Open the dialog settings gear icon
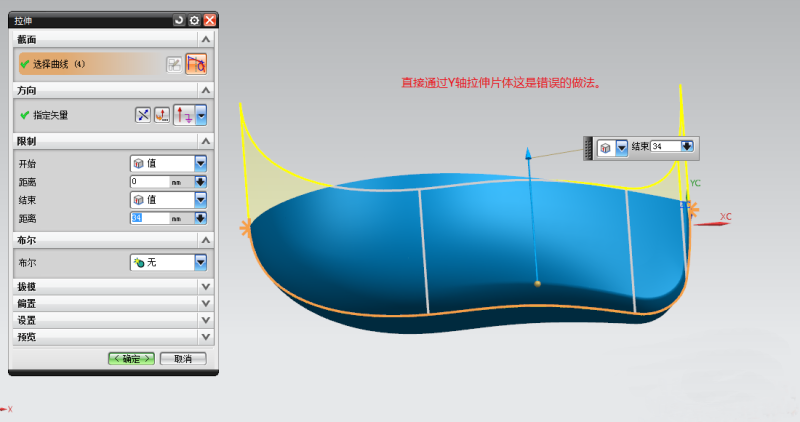The height and width of the screenshot is (422, 800). click(194, 20)
